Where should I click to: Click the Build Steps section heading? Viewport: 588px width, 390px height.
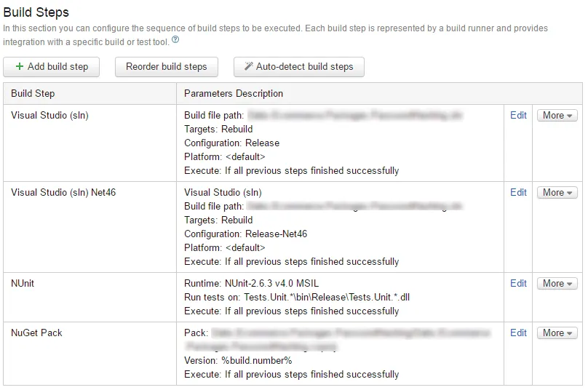coord(36,12)
